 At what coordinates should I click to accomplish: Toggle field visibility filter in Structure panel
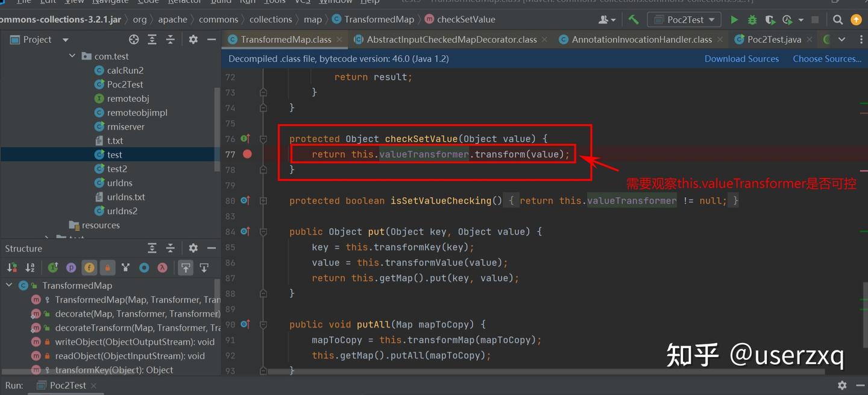click(89, 267)
